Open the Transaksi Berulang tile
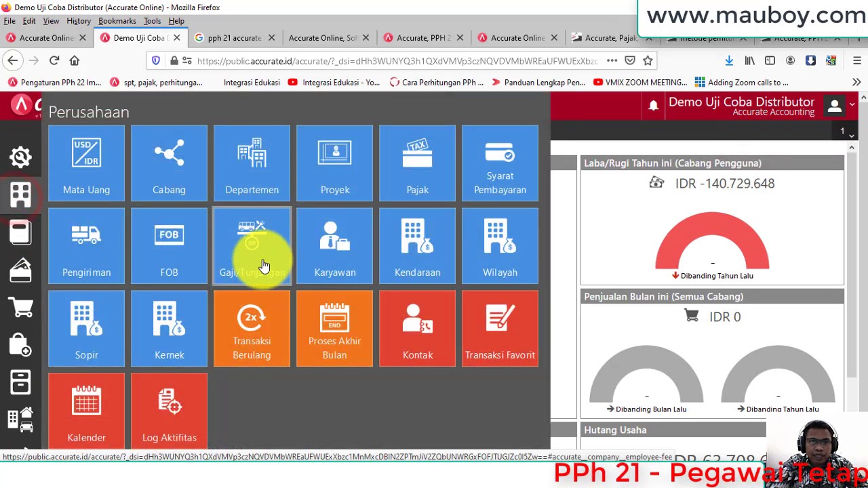868x488 pixels. (x=252, y=329)
